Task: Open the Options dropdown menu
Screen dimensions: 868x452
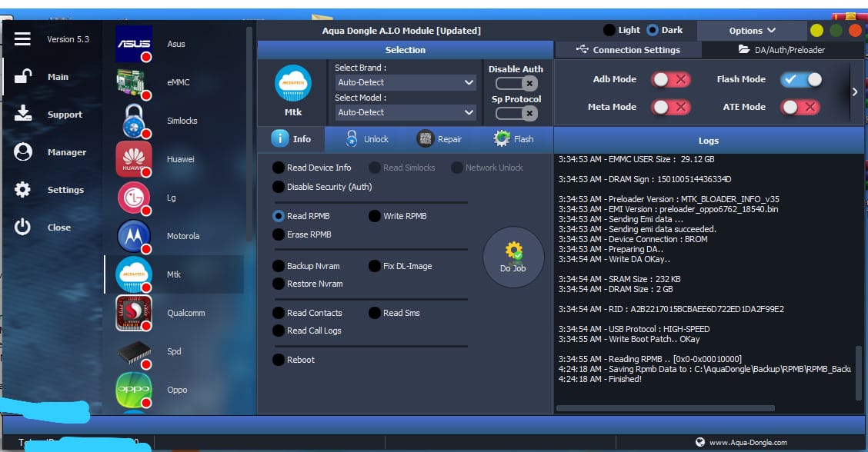Action: click(x=752, y=31)
